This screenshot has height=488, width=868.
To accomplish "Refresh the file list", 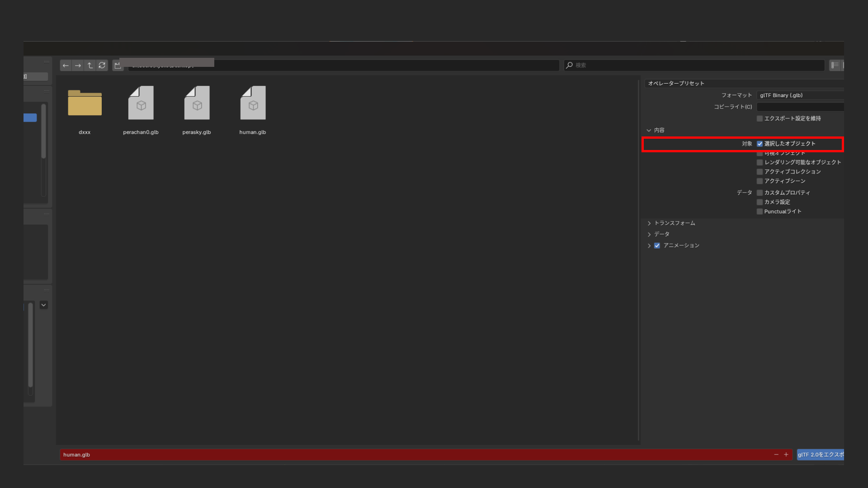I will tap(102, 66).
